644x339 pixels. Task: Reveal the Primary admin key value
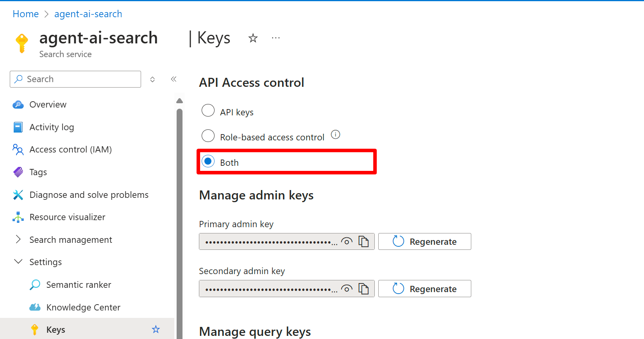click(347, 241)
